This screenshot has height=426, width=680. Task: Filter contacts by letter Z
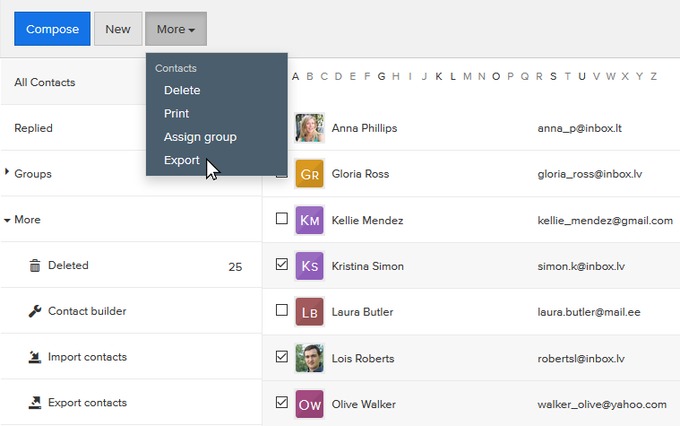654,77
